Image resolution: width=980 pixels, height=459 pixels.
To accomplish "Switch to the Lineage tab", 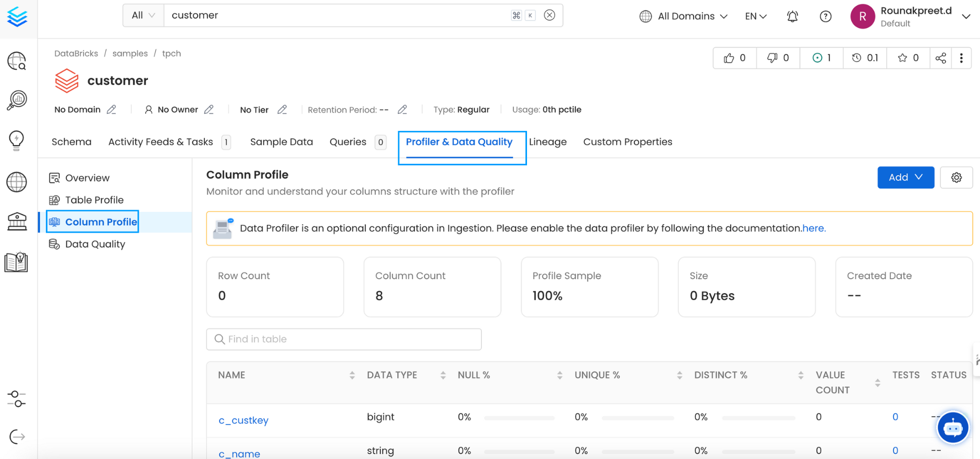I will [x=547, y=142].
